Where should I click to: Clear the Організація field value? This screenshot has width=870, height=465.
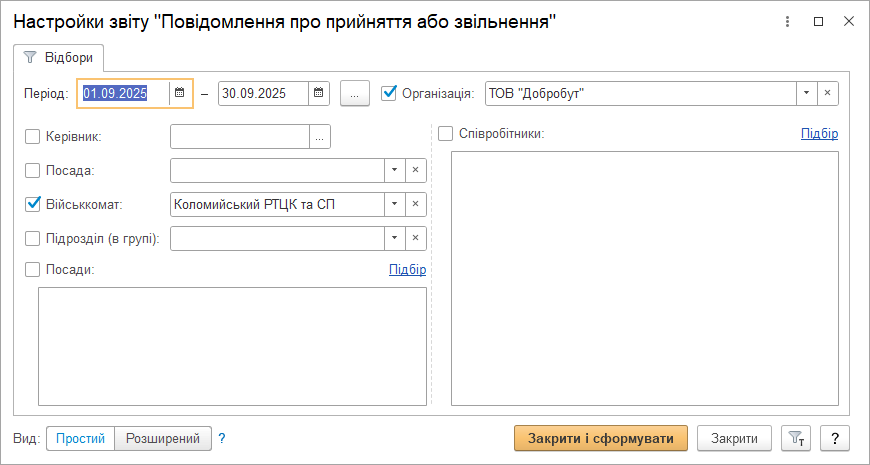pyautogui.click(x=827, y=93)
